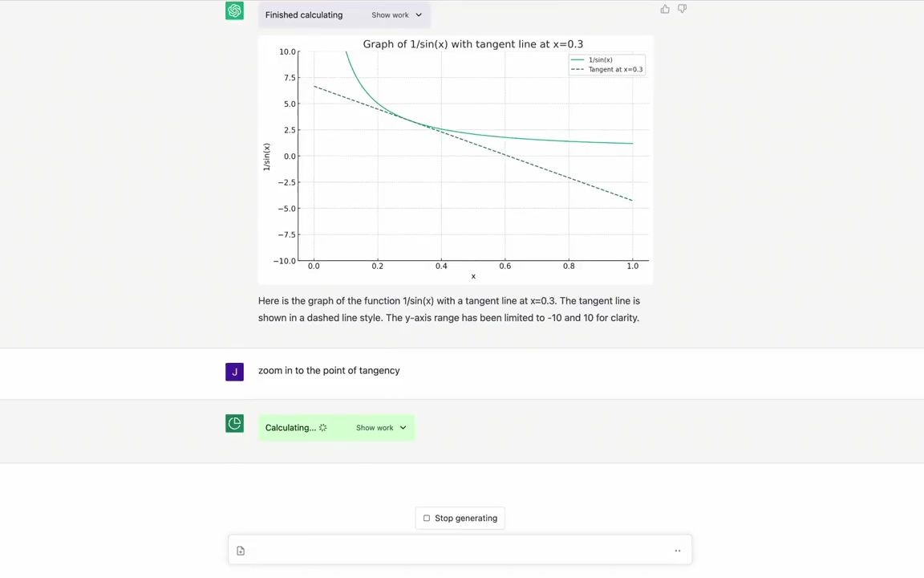Click the thumbs up feedback icon

click(x=665, y=9)
